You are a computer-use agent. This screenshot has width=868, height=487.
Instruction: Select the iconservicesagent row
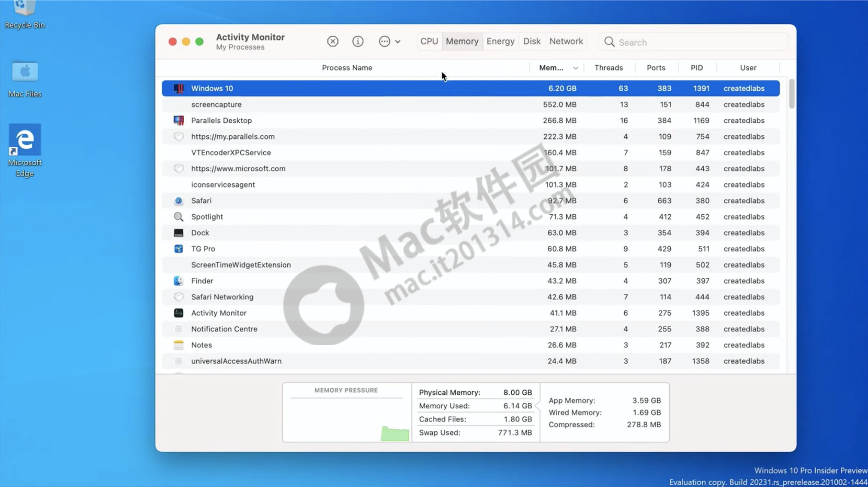(x=471, y=185)
